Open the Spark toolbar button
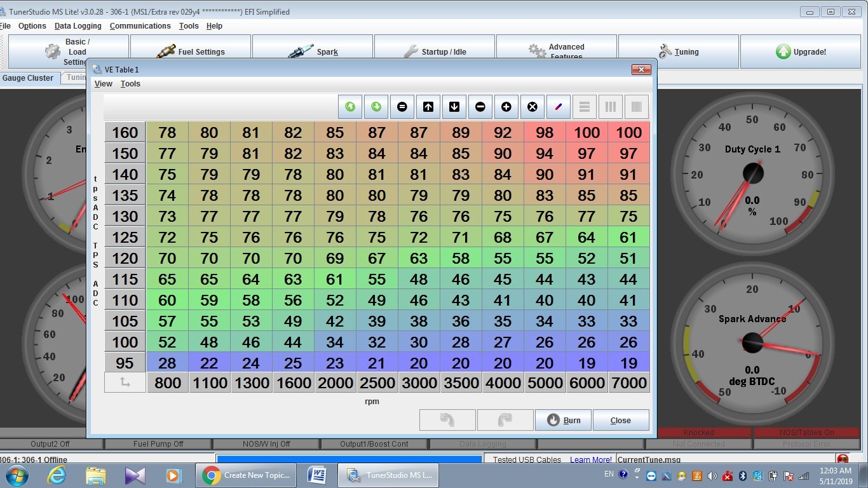 pyautogui.click(x=312, y=51)
